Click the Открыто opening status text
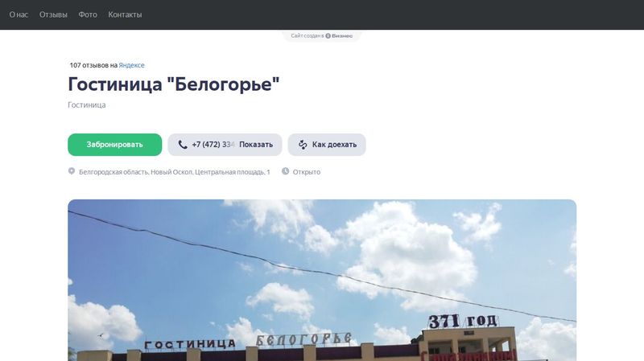This screenshot has height=361, width=644. coord(307,172)
